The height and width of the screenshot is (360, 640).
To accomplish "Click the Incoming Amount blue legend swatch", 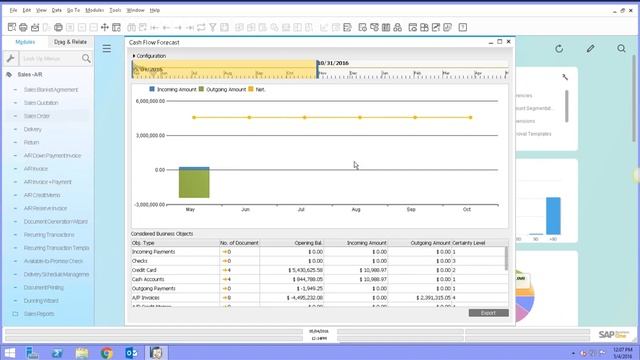I will [152, 89].
